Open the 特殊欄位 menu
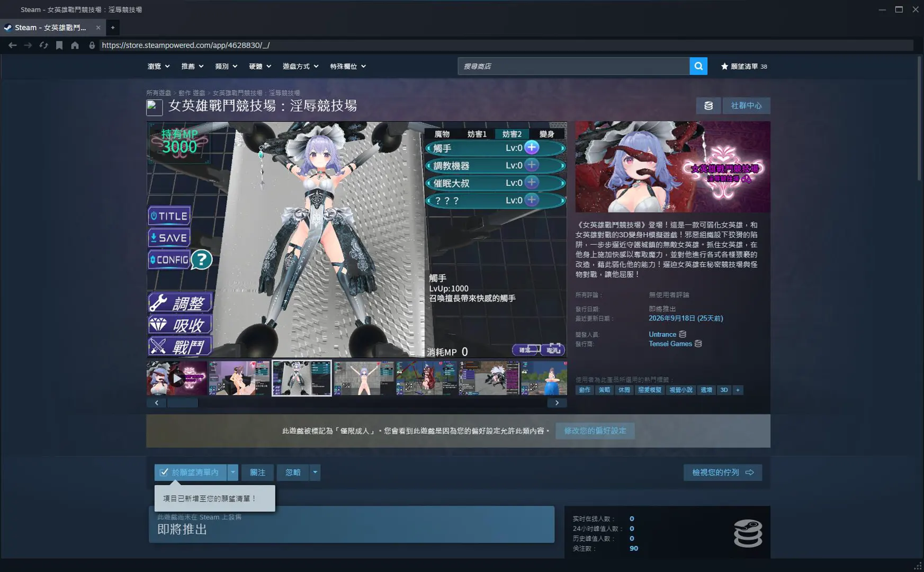The height and width of the screenshot is (572, 924). point(348,66)
